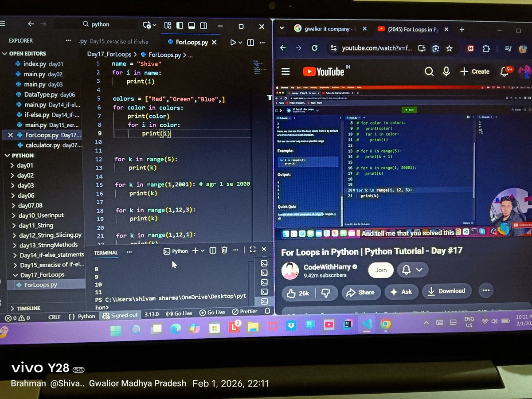Run the Python file with the play icon
The height and width of the screenshot is (399, 532).
pos(233,43)
